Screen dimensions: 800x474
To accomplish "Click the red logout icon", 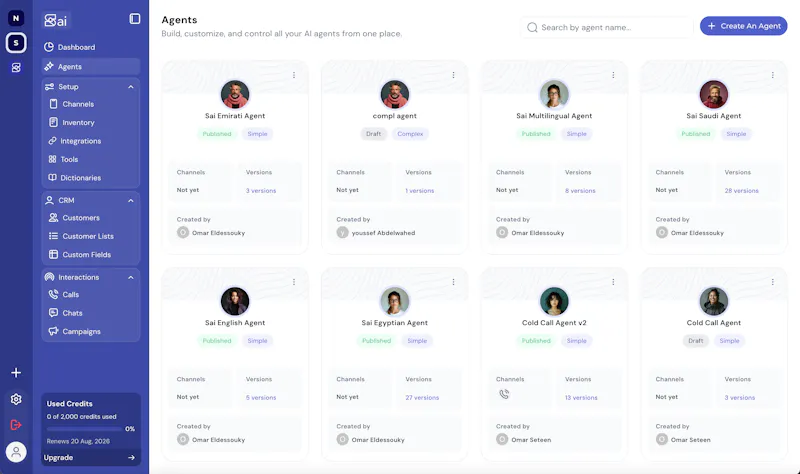I will click(16, 425).
